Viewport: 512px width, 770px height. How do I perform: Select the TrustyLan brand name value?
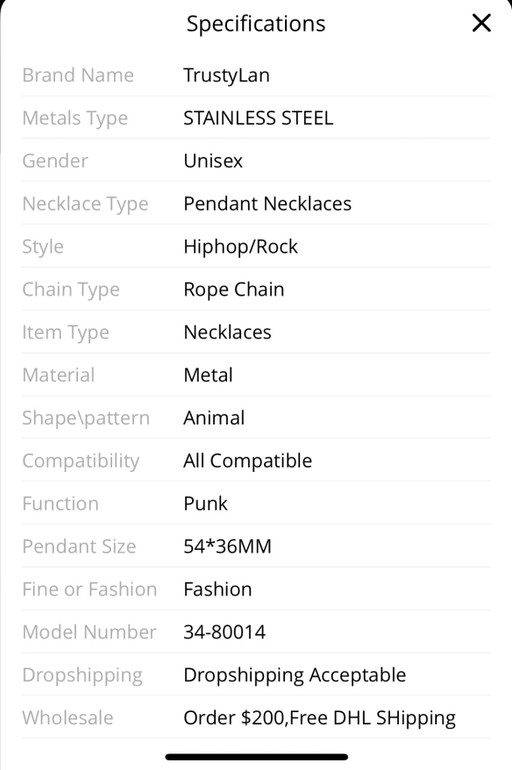(226, 76)
